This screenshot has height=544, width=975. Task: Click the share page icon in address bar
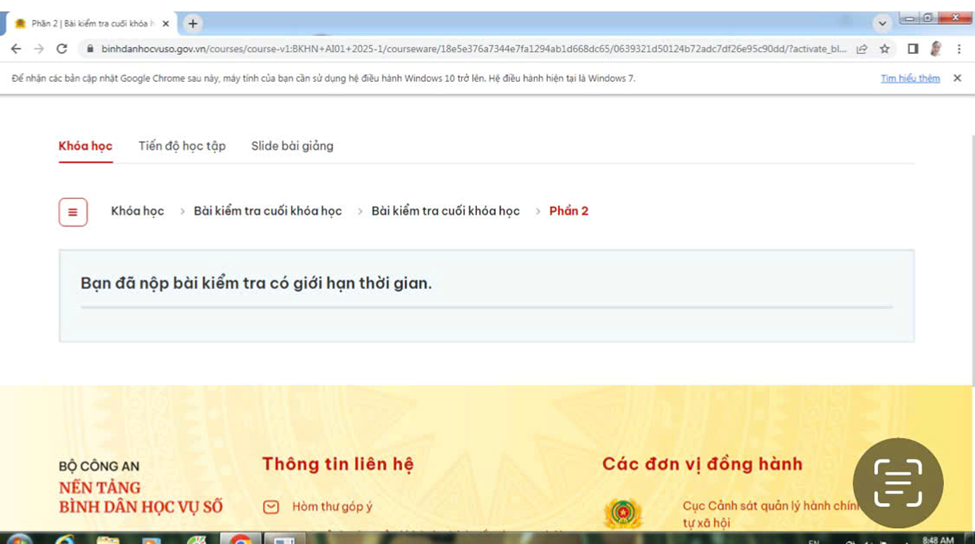pos(862,48)
